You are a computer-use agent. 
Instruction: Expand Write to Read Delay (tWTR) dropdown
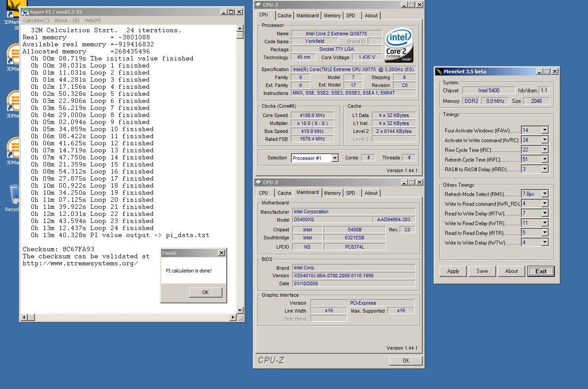(545, 223)
